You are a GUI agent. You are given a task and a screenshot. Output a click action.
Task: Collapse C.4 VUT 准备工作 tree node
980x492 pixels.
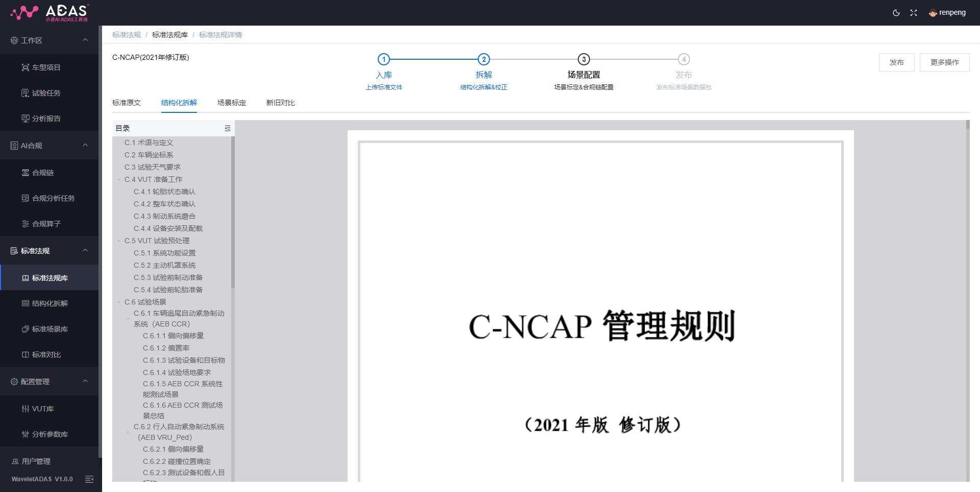click(x=119, y=180)
